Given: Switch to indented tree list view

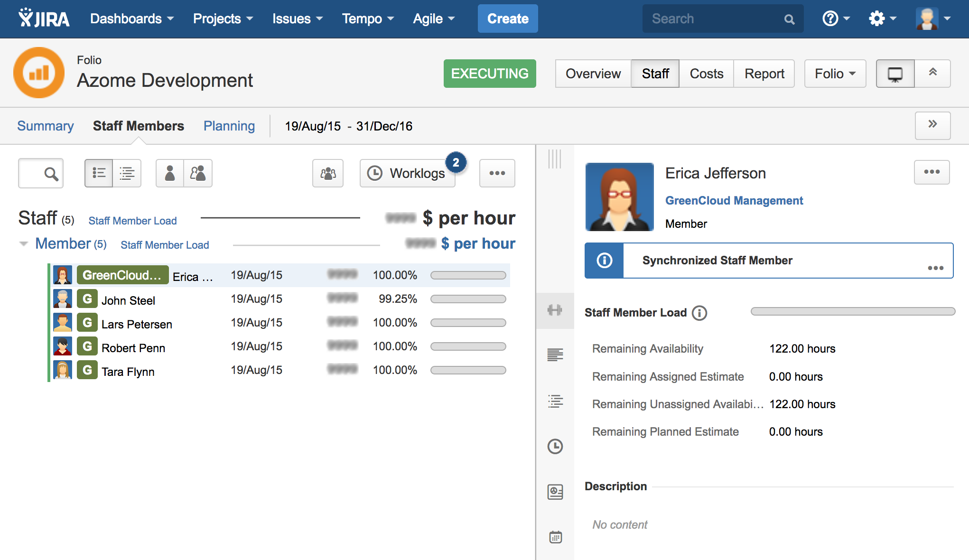Looking at the screenshot, I should 127,174.
